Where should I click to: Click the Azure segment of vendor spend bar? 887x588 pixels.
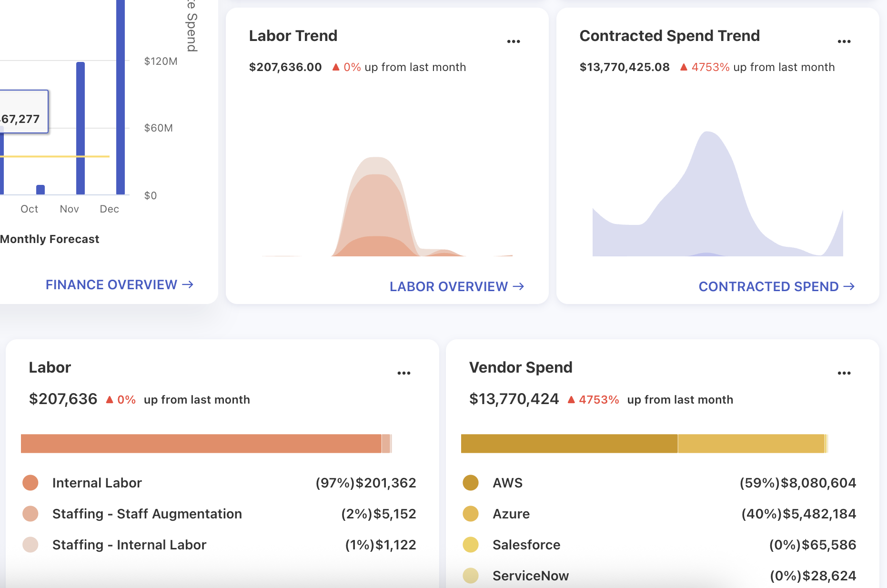pyautogui.click(x=751, y=444)
